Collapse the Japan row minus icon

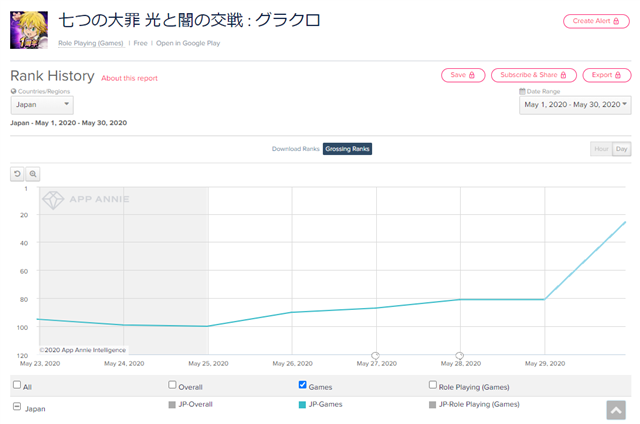[17, 406]
